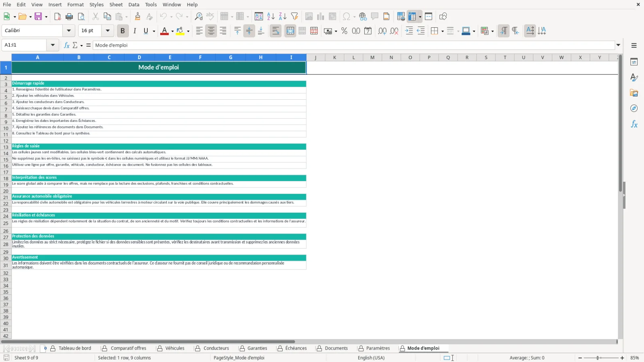Viewport: 644px width, 362px height.
Task: Select column A header
Action: click(38, 58)
